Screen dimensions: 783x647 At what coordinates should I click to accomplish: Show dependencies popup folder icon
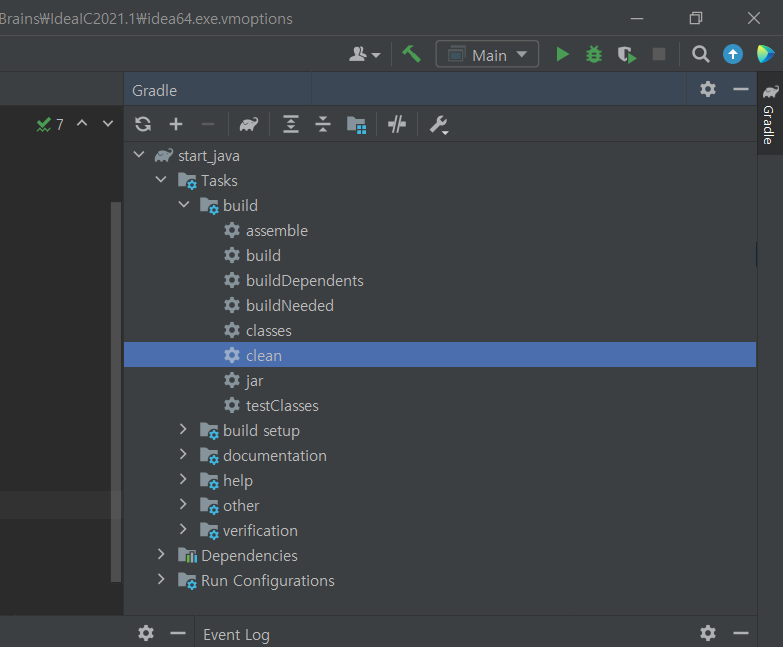(x=357, y=124)
